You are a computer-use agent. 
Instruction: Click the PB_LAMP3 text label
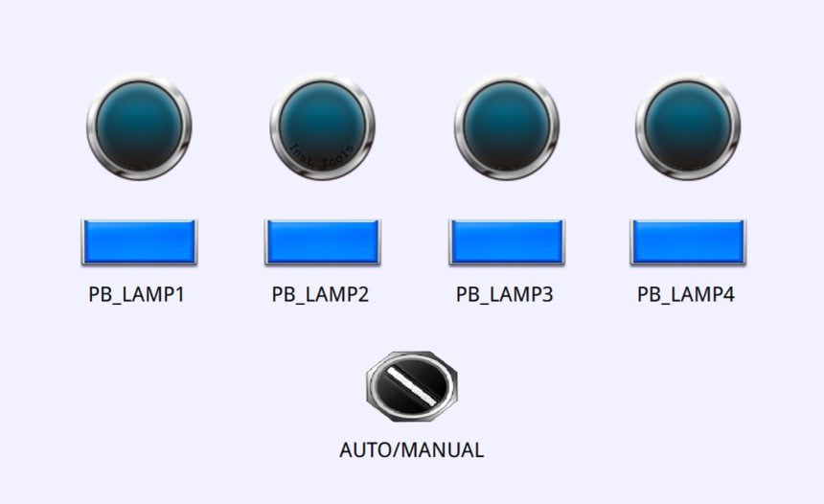pos(505,295)
